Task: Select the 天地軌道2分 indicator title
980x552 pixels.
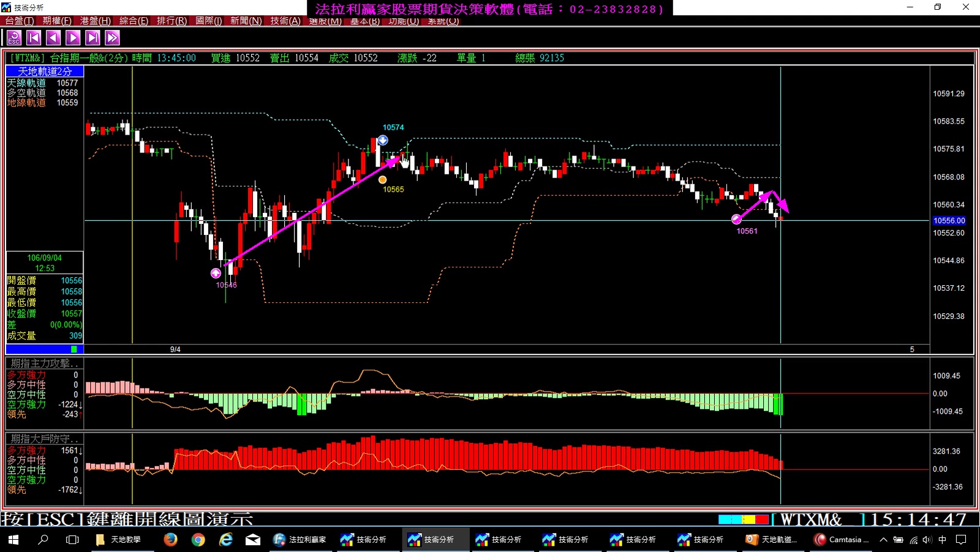Action: tap(45, 72)
